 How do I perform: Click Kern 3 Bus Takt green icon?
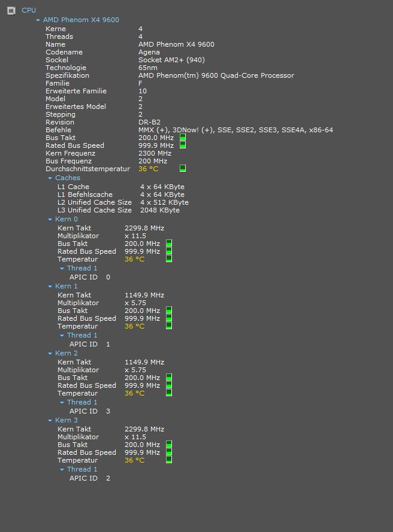169,445
